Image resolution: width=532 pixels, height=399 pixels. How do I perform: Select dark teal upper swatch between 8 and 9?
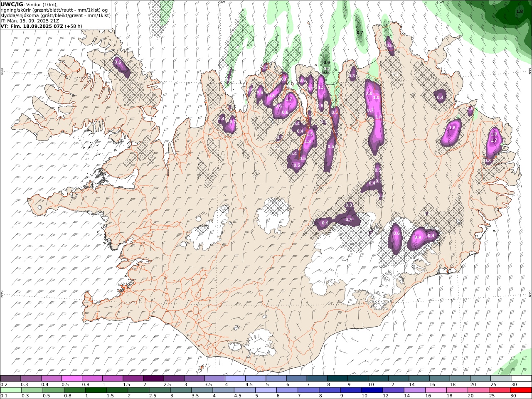(x=337, y=379)
